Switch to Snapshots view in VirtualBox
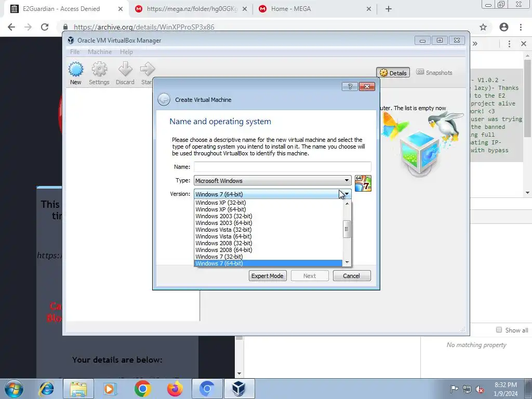 coord(434,72)
